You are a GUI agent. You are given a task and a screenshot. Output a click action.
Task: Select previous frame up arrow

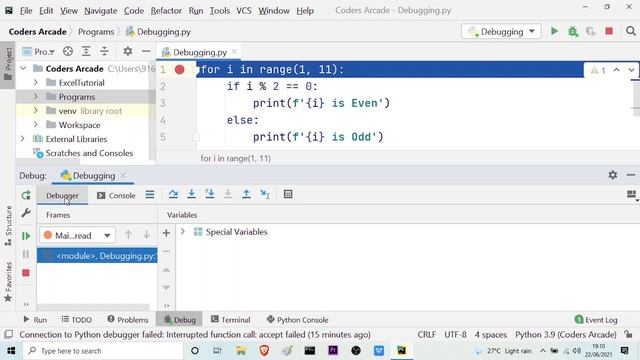pos(128,235)
